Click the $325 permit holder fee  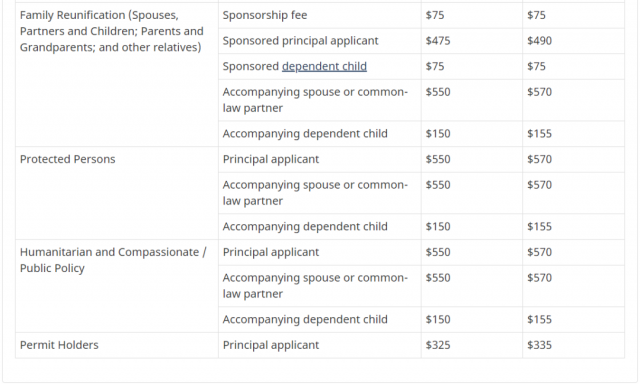tap(438, 345)
